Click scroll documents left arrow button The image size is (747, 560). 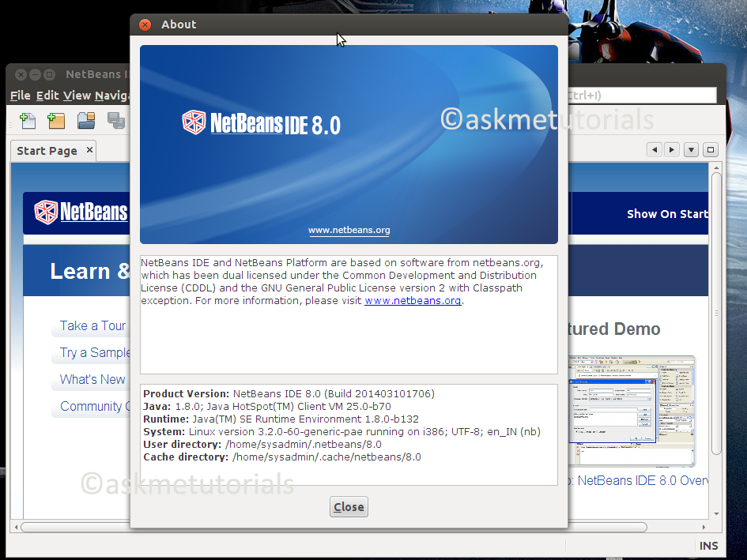click(x=655, y=150)
